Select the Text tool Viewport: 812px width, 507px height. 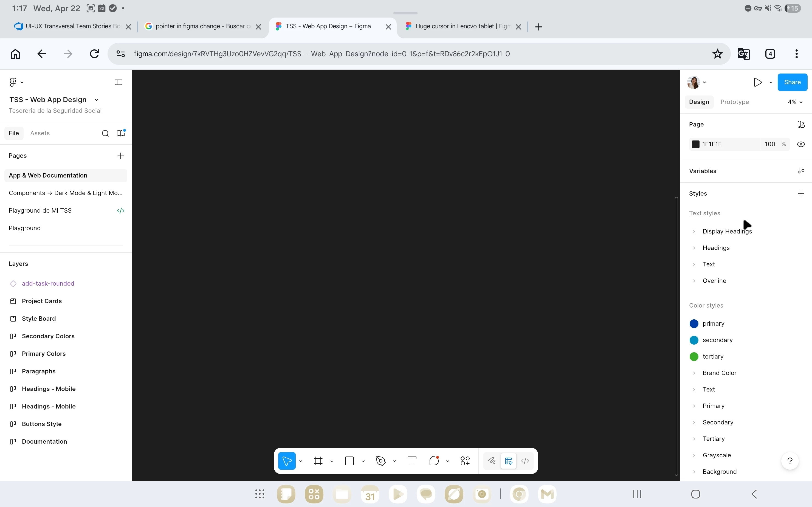click(x=412, y=461)
